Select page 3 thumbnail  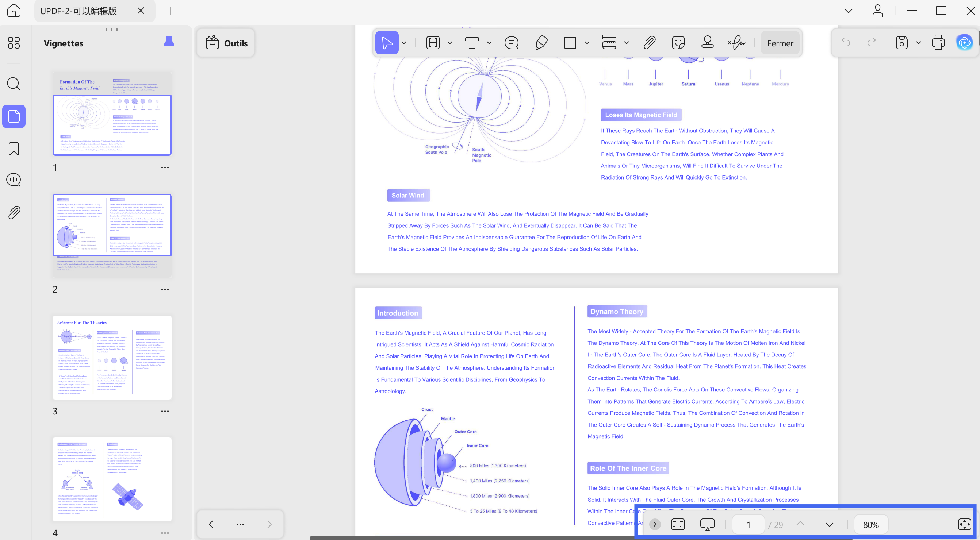click(x=112, y=358)
